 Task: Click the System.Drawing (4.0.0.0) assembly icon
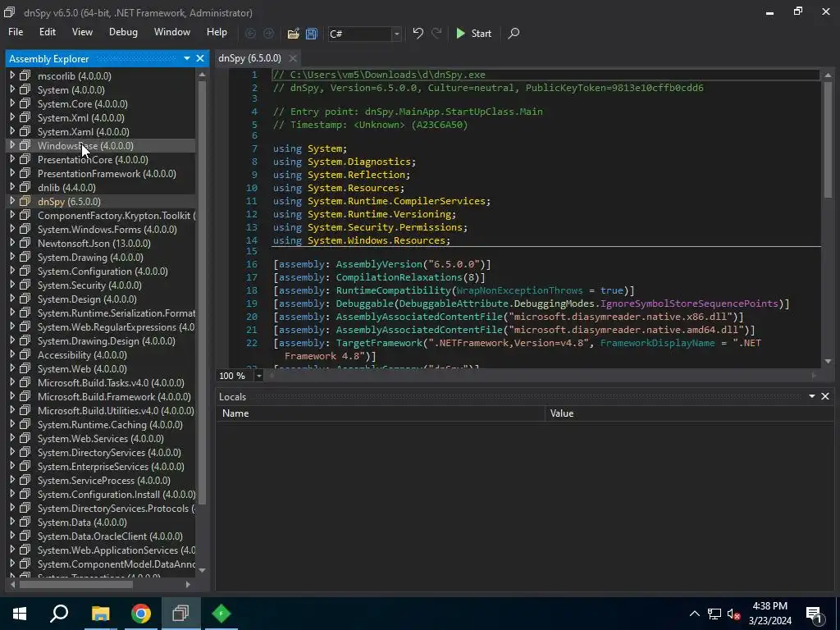click(x=25, y=257)
